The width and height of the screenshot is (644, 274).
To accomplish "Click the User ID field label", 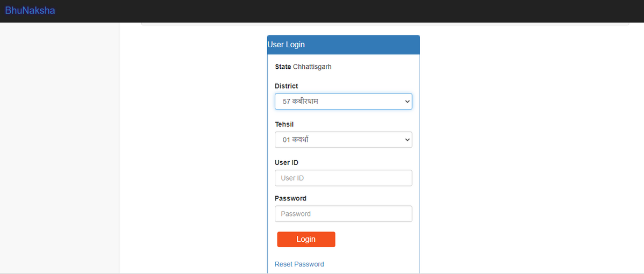I will point(286,162).
